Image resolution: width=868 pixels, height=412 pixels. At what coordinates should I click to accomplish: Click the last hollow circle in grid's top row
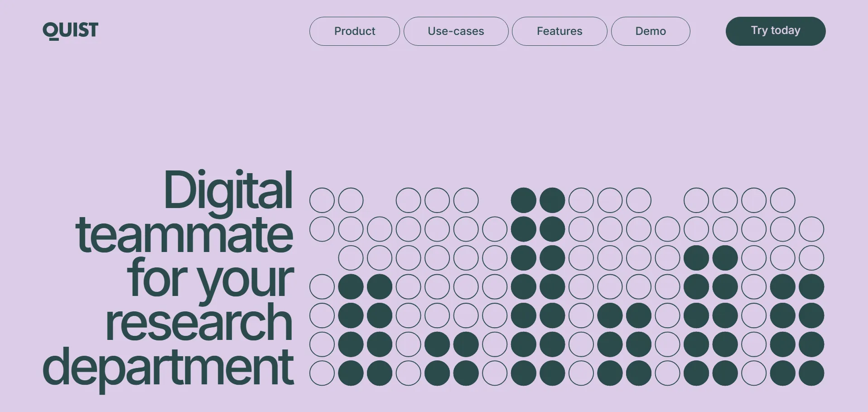[x=783, y=200]
